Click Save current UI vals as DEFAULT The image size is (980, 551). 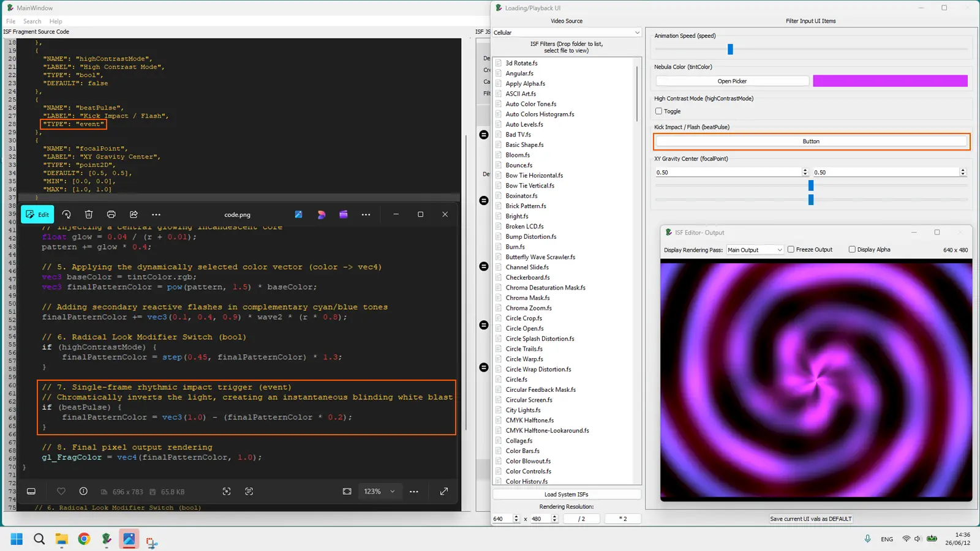[810, 519]
